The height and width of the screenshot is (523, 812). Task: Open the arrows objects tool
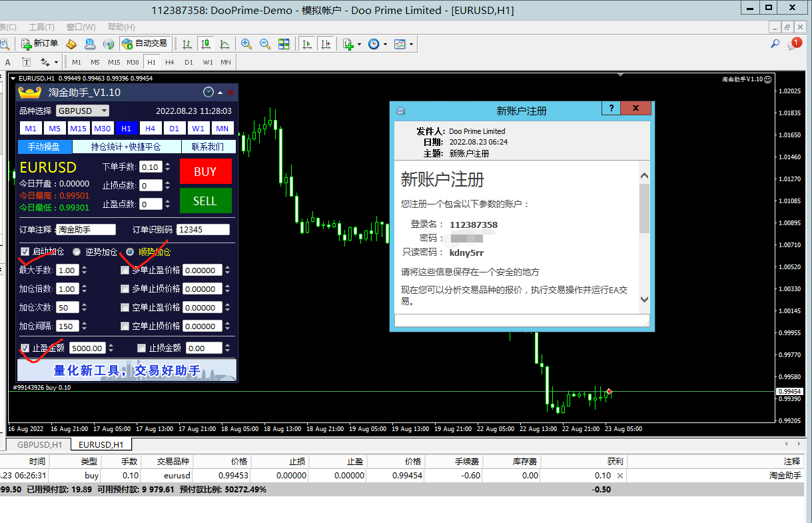[45, 62]
